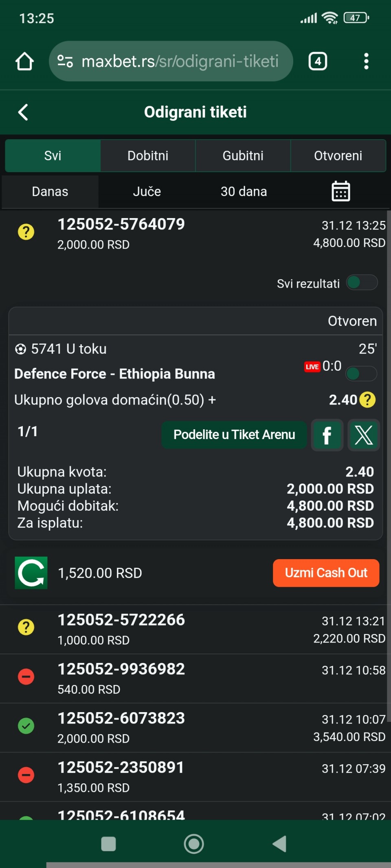Image resolution: width=391 pixels, height=868 pixels.
Task: Open the browser three-dot menu
Action: tap(366, 61)
